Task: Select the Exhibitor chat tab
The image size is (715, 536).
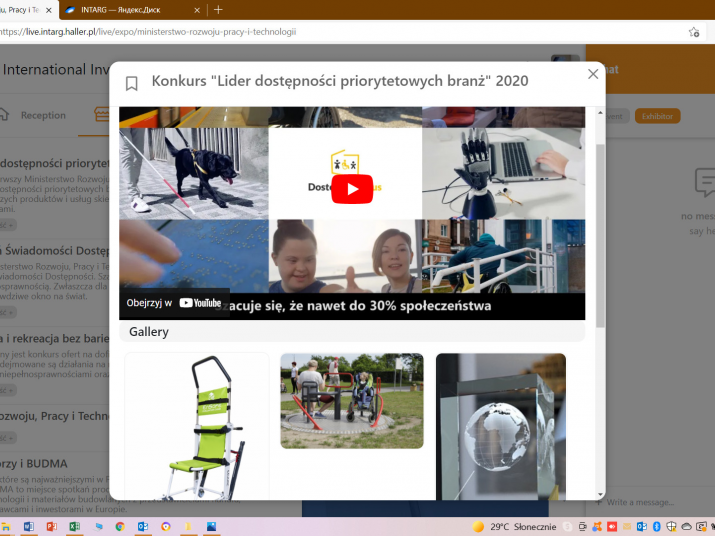Action: [x=657, y=116]
